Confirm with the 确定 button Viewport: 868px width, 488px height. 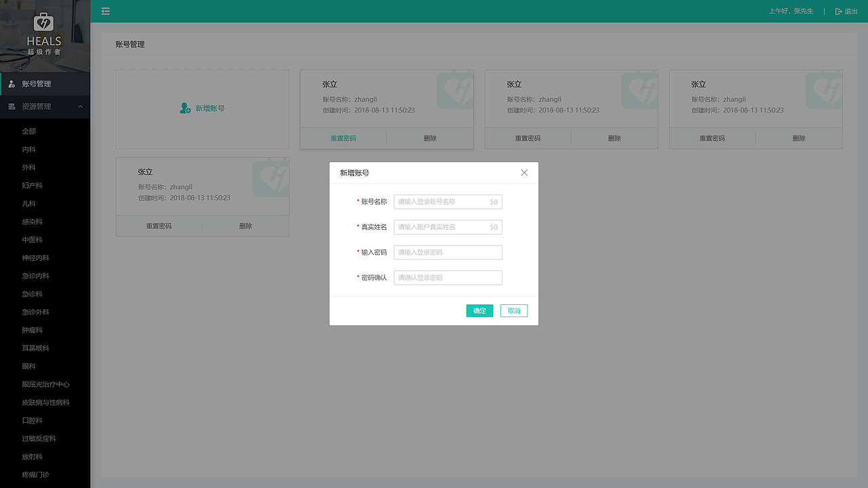[480, 310]
